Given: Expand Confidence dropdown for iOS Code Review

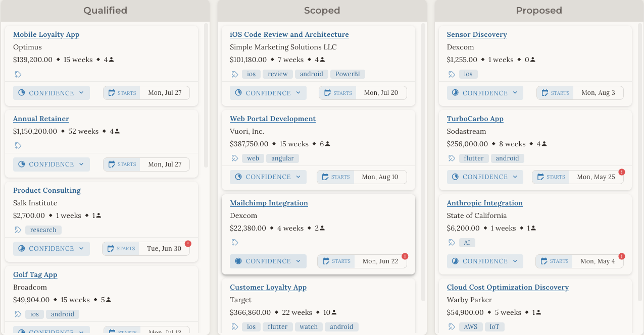Looking at the screenshot, I should pos(268,93).
